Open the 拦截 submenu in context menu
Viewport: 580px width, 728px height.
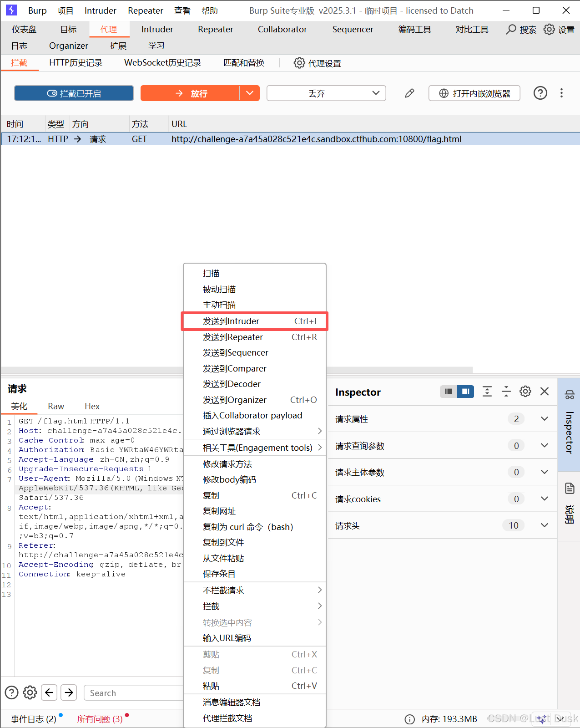(x=255, y=606)
